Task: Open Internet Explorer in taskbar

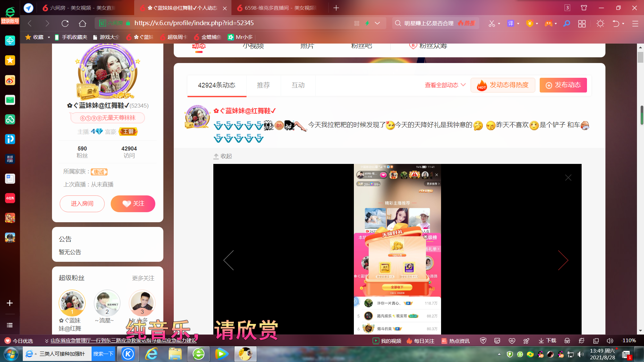Action: (x=152, y=354)
